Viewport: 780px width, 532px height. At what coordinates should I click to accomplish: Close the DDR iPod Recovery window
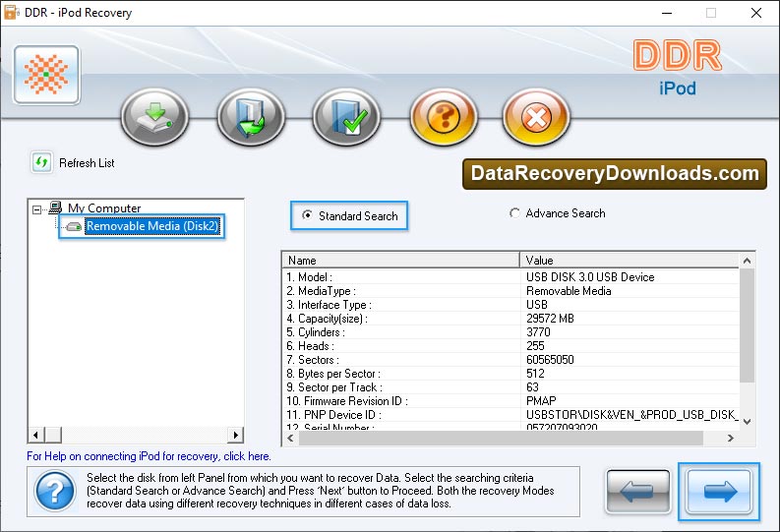click(756, 13)
